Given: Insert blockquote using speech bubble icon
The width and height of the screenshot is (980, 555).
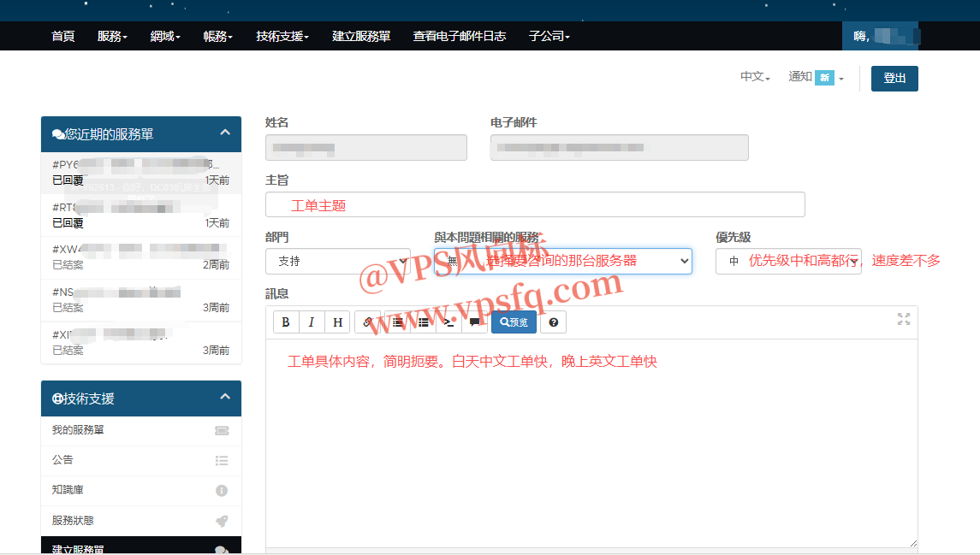Looking at the screenshot, I should [x=474, y=322].
